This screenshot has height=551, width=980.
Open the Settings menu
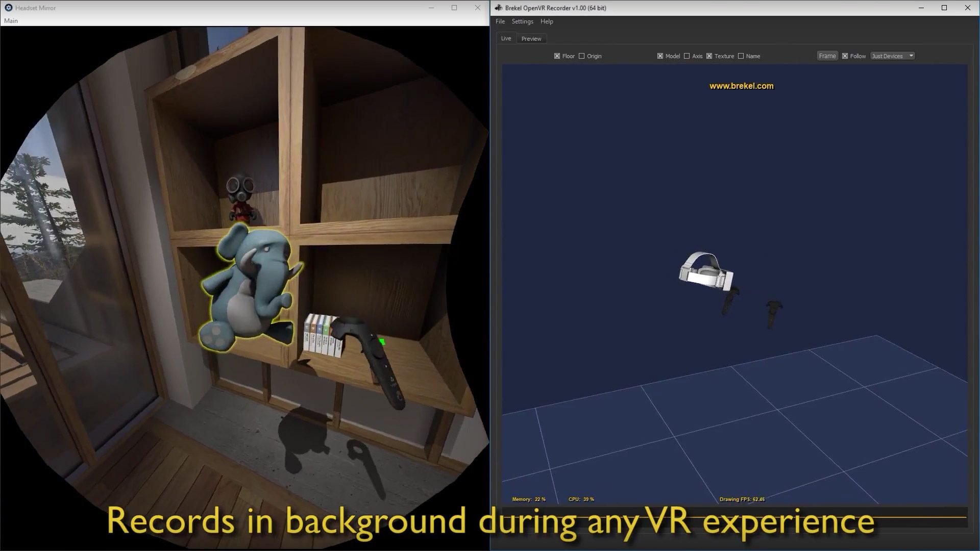522,21
